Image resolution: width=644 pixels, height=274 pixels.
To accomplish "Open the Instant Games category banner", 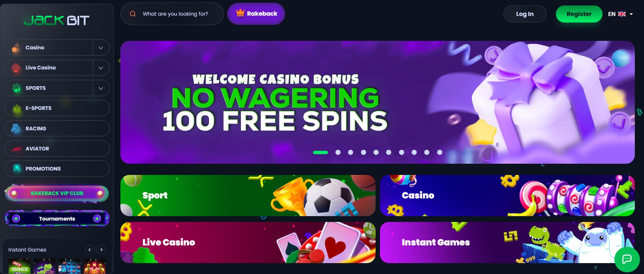I will [507, 243].
